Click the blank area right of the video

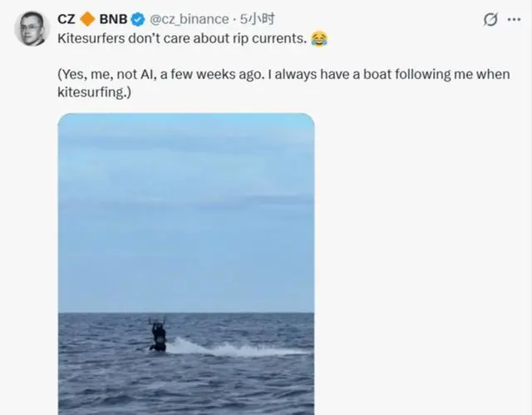[421, 264]
